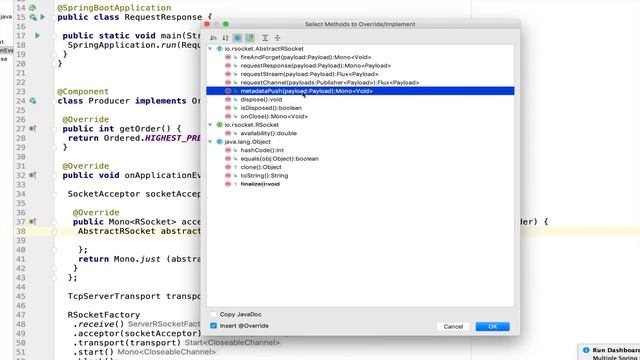
Task: Click the dialog title bar text
Action: [360, 24]
